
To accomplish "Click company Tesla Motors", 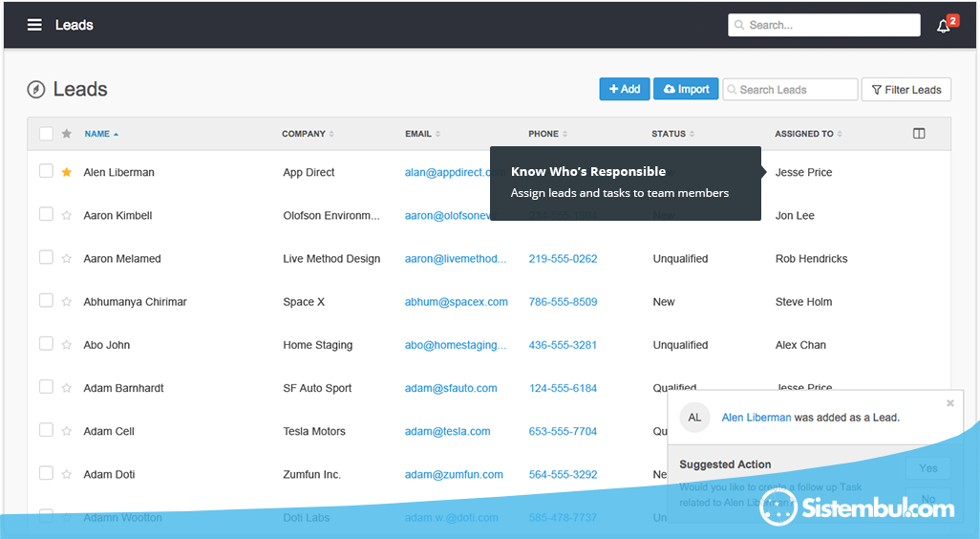I will click(x=313, y=431).
